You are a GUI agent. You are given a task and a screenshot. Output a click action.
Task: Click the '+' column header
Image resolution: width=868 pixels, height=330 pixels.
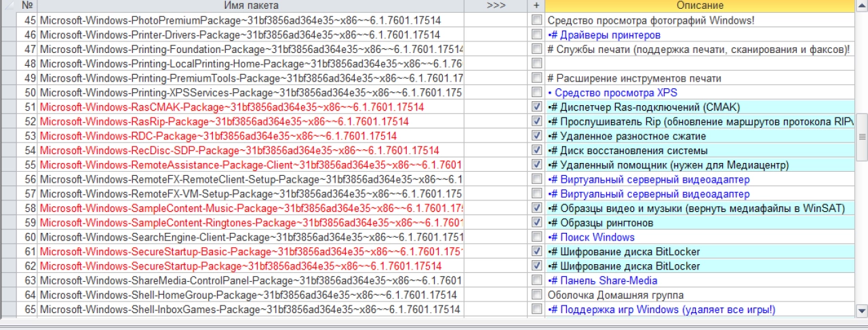pyautogui.click(x=536, y=5)
